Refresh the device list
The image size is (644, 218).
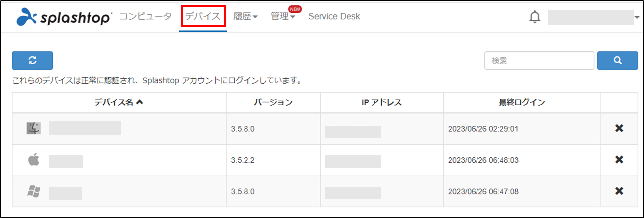(32, 61)
